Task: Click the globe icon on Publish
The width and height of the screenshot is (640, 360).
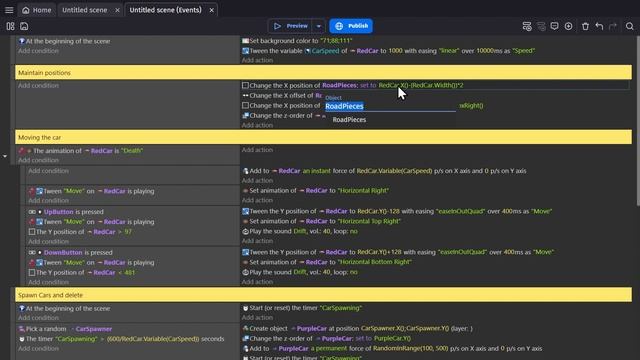Action: [339, 26]
